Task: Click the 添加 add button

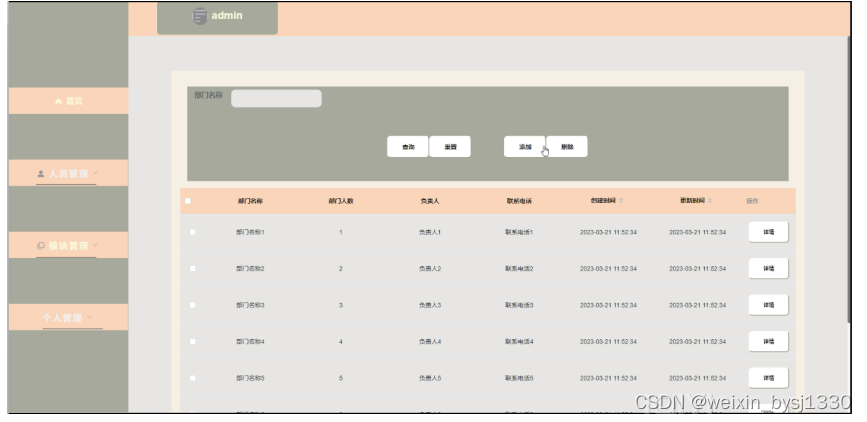Action: [x=525, y=147]
